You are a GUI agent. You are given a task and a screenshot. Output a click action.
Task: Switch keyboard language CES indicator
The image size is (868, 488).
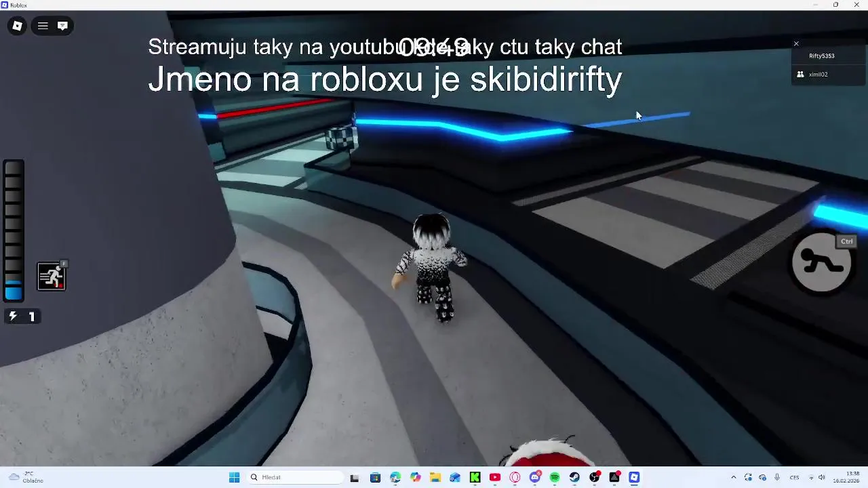794,478
